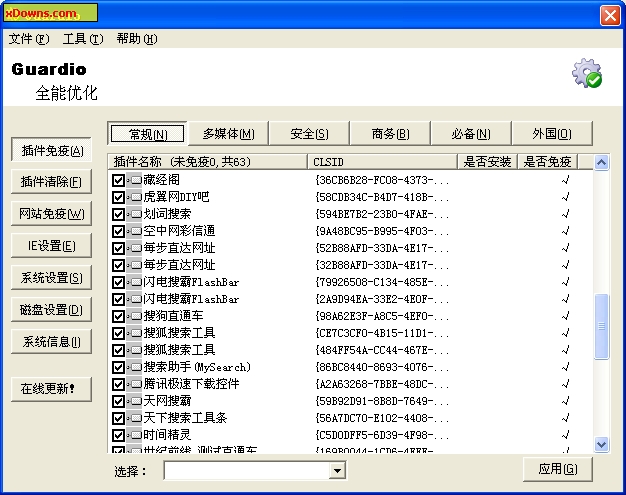626x495 pixels.
Task: Sort by the CLSID column header
Action: click(382, 162)
